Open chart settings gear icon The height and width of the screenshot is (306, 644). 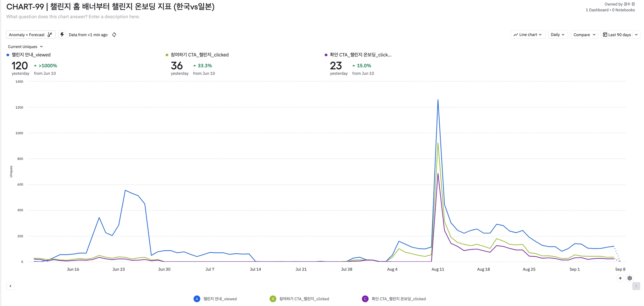[x=630, y=278]
